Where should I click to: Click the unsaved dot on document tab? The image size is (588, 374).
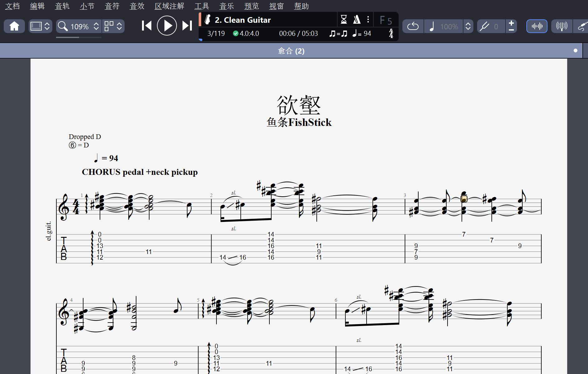tap(576, 50)
